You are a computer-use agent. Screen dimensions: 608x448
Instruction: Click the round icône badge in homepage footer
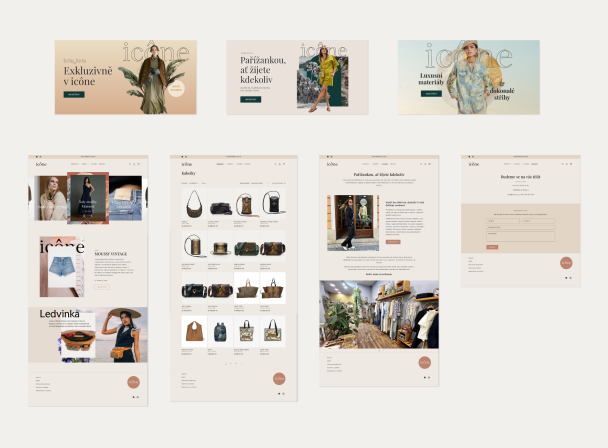pos(133,382)
